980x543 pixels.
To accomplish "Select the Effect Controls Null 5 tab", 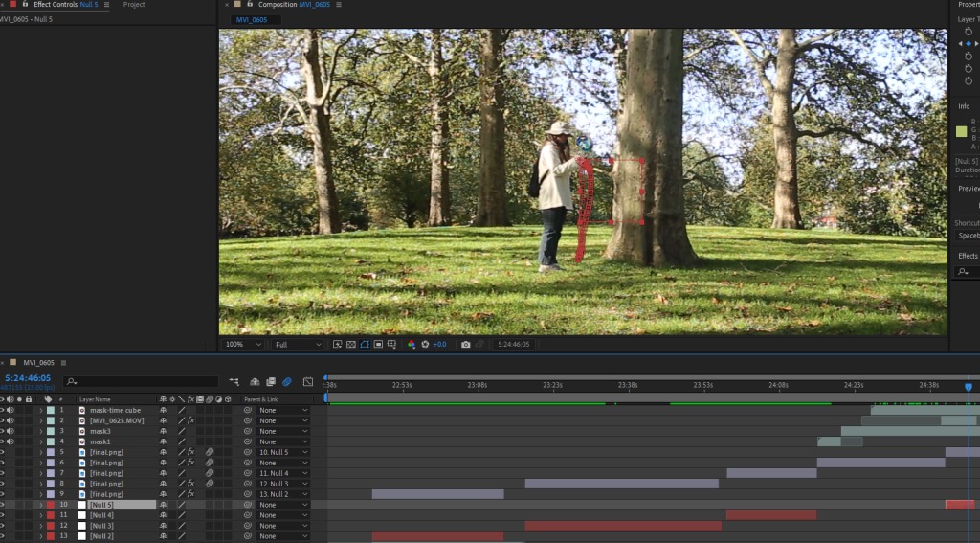I will pos(66,5).
